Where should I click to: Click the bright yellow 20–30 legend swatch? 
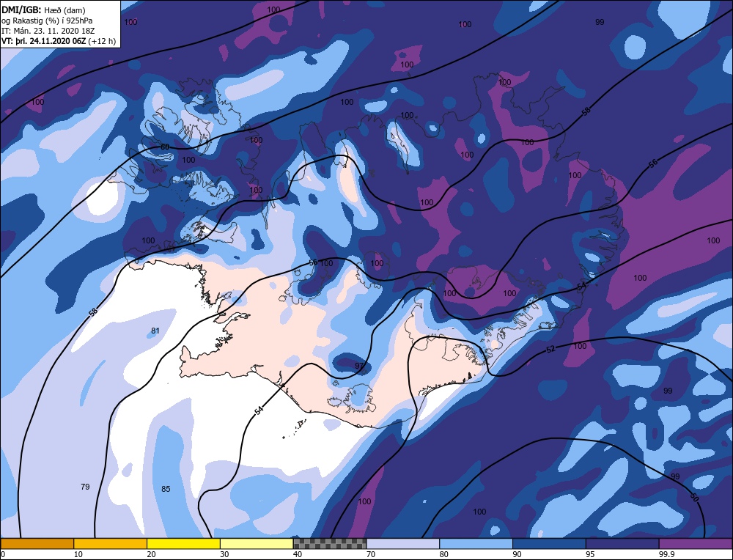pos(183,543)
